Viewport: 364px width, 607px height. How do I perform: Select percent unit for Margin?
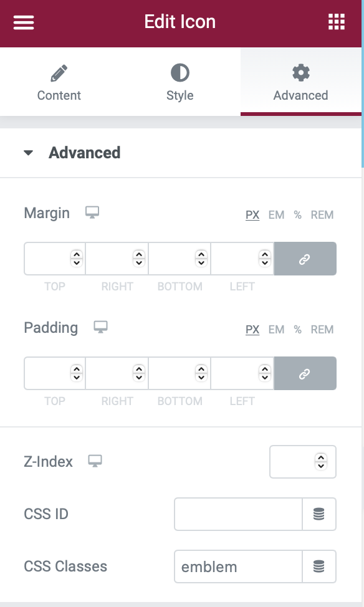[297, 215]
